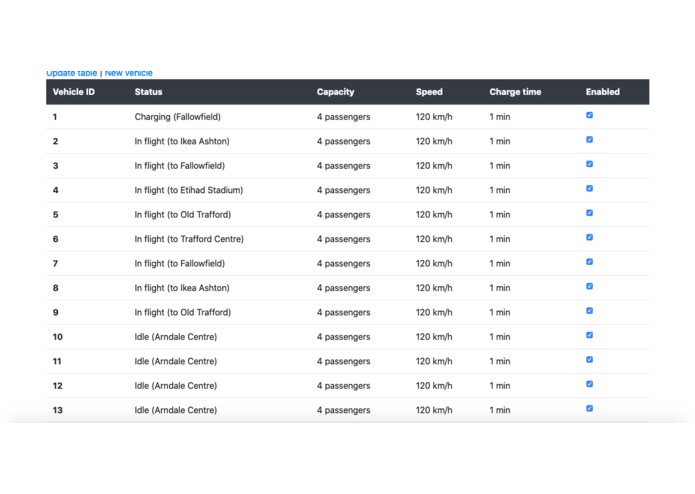Select vehicle 2 'In flight (to Ikea Ashton)'
This screenshot has height=494, width=695.
pyautogui.click(x=182, y=141)
